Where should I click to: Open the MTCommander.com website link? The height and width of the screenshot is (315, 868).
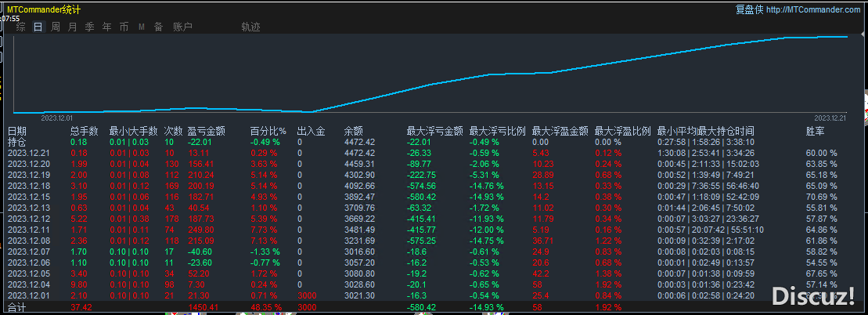(x=813, y=9)
